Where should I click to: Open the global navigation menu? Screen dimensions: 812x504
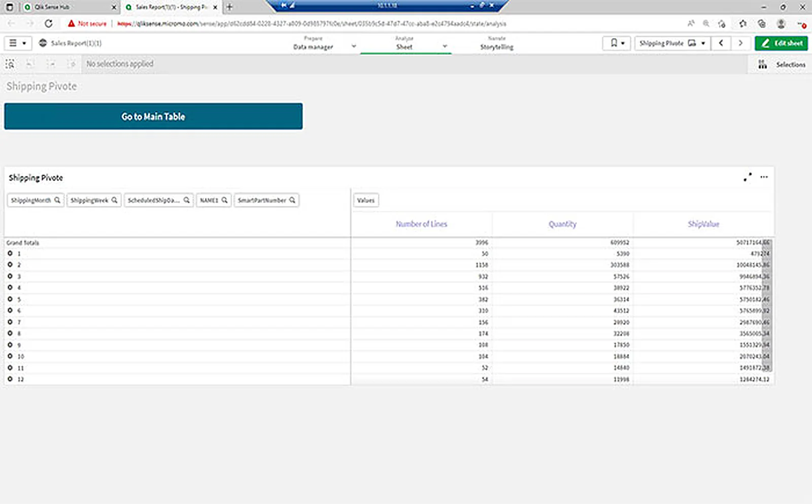click(18, 43)
